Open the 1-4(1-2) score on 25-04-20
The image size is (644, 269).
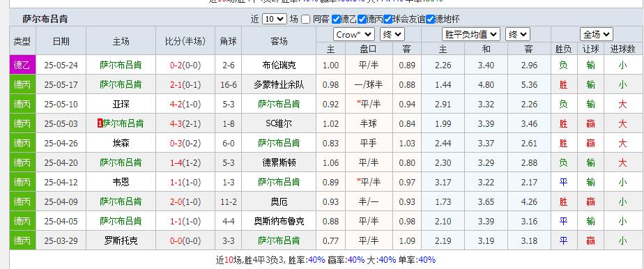click(x=185, y=162)
